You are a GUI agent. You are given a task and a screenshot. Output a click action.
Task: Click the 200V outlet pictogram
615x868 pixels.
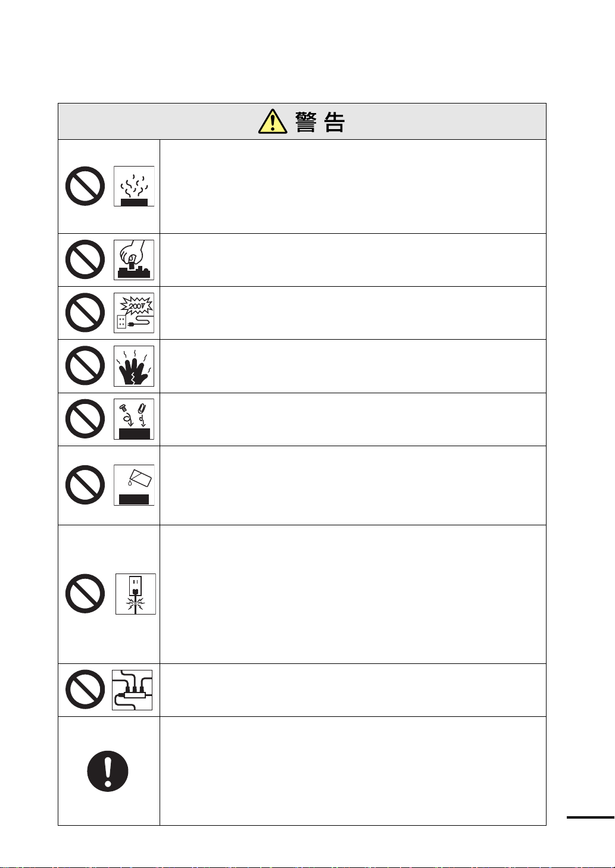coord(134,313)
